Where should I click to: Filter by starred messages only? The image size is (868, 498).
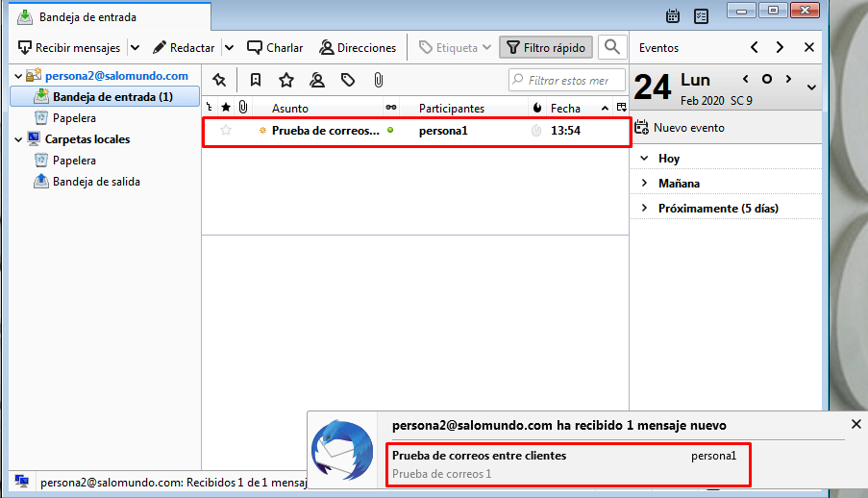click(x=285, y=80)
